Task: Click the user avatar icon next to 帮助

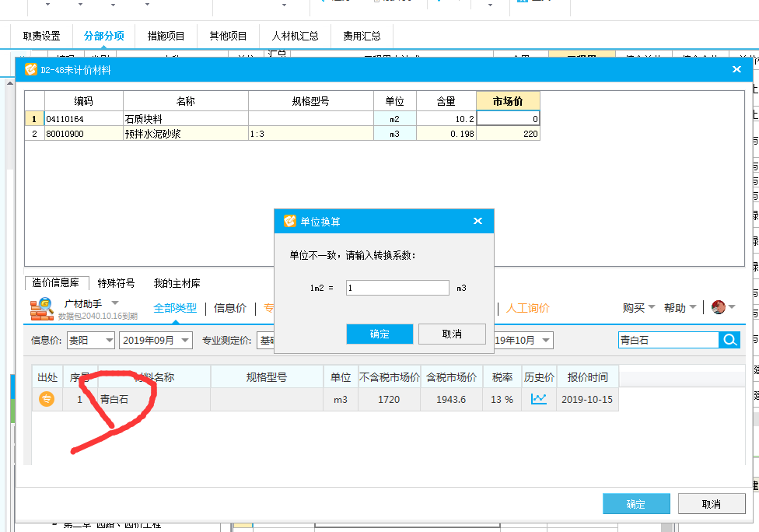Action: click(x=719, y=307)
